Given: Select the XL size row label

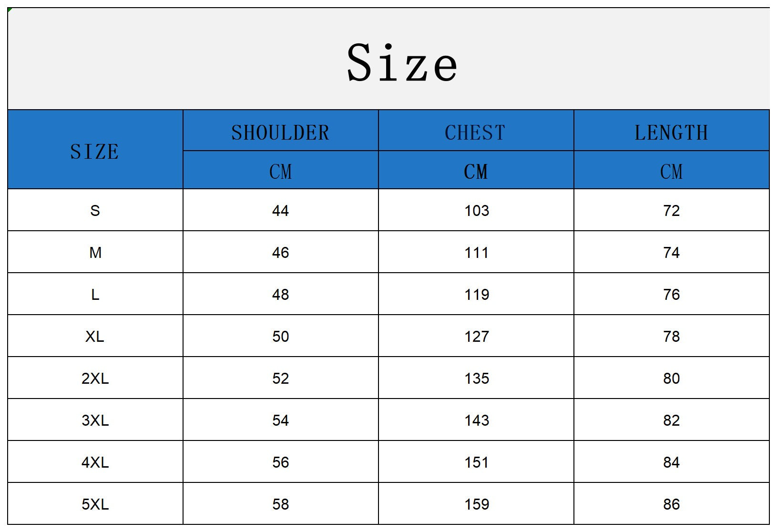Looking at the screenshot, I should (95, 337).
